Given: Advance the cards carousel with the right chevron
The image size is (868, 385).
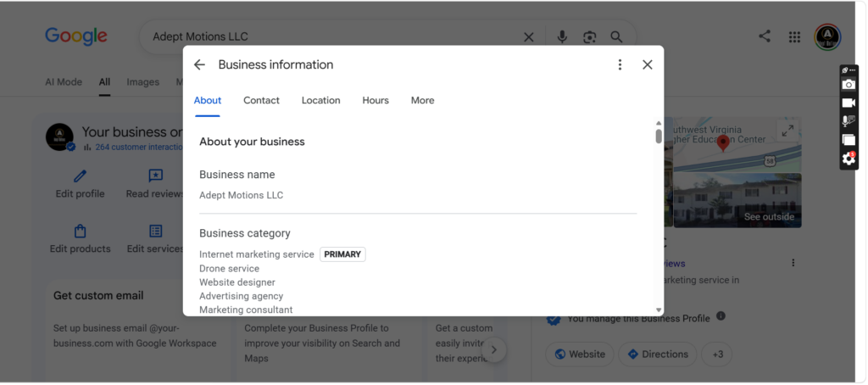Looking at the screenshot, I should coord(494,350).
